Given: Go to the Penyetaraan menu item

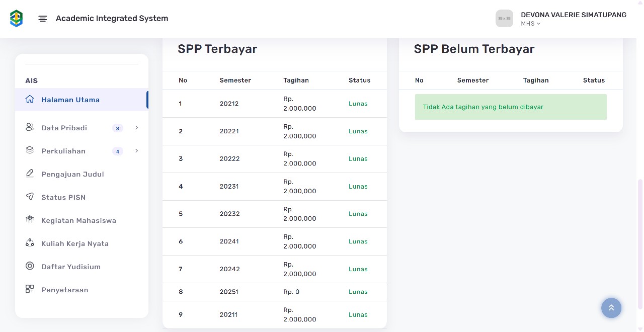Looking at the screenshot, I should pos(65,290).
